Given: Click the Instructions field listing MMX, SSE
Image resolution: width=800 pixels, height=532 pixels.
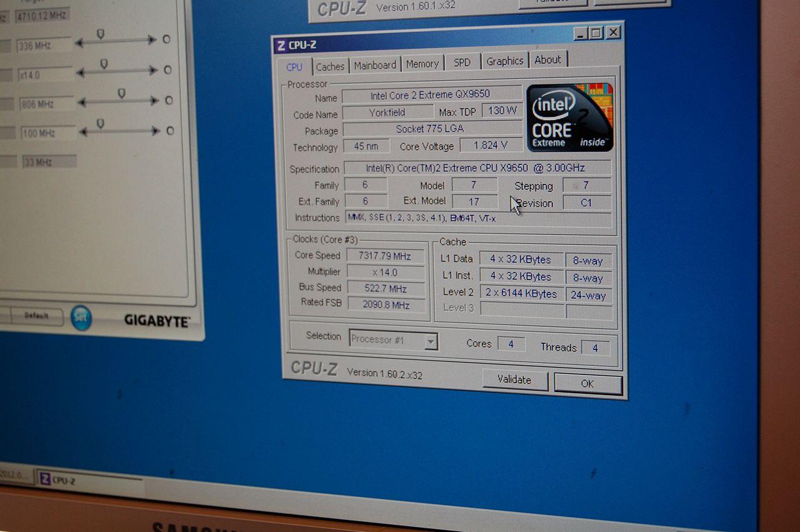Looking at the screenshot, I should 478,218.
